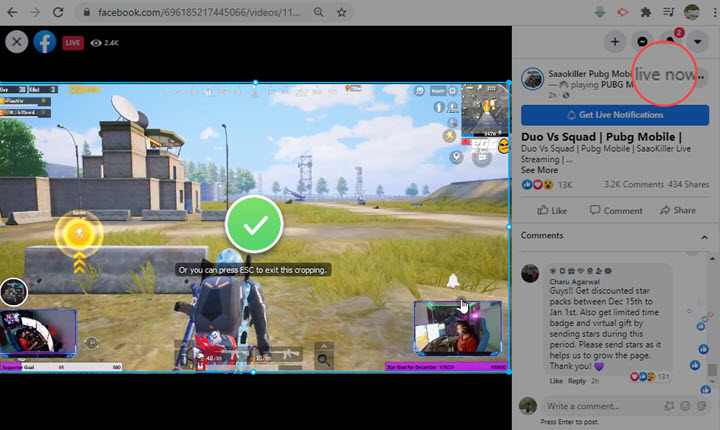Open the Facebook home logo
Screen dimensions: 720x430
click(45, 42)
